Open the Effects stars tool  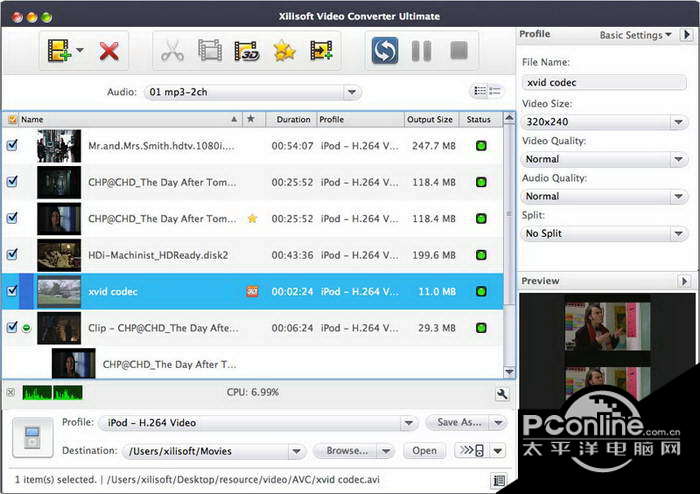[284, 51]
